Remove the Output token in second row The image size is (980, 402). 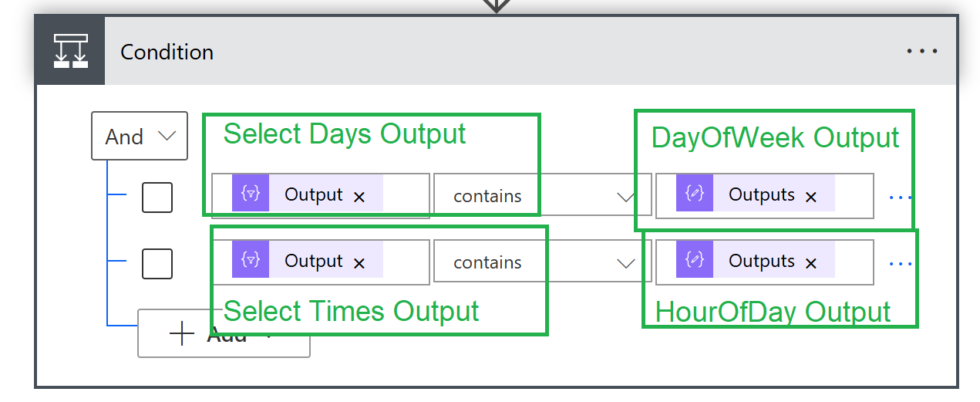[x=359, y=263]
